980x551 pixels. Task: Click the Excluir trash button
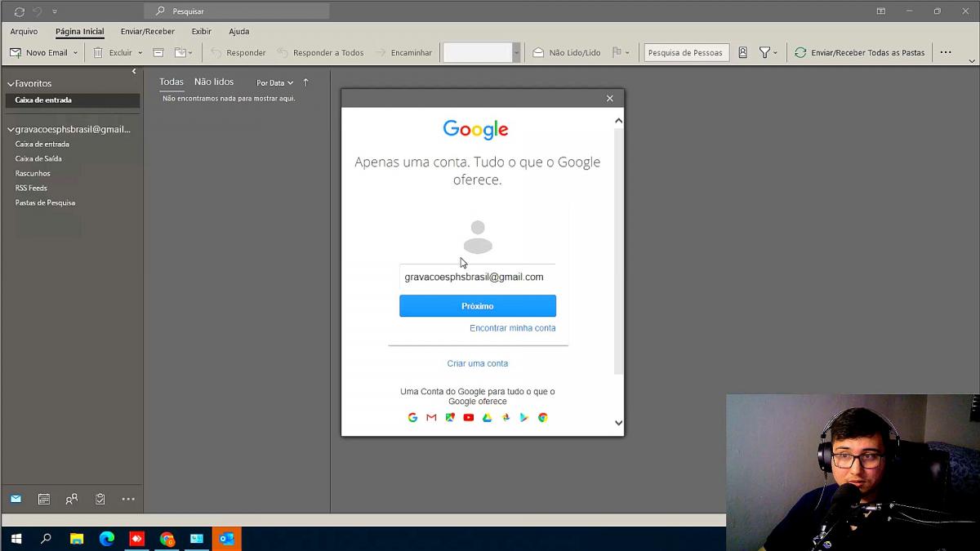113,52
